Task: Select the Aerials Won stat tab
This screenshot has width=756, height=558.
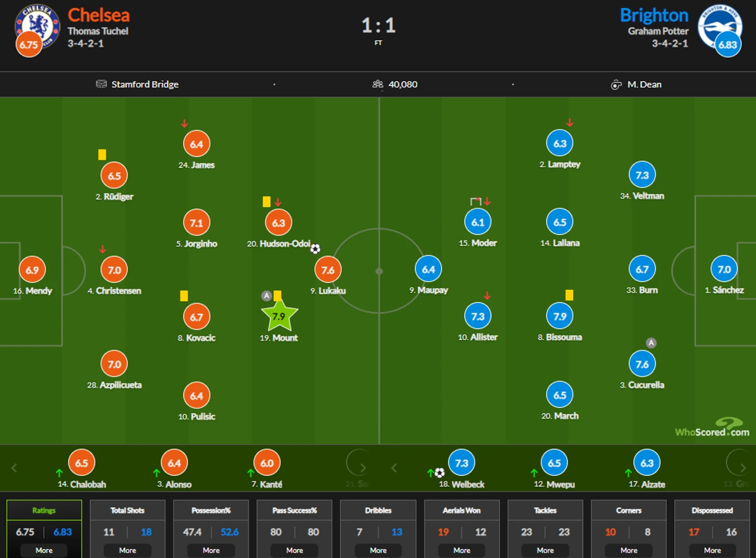Action: point(462,510)
